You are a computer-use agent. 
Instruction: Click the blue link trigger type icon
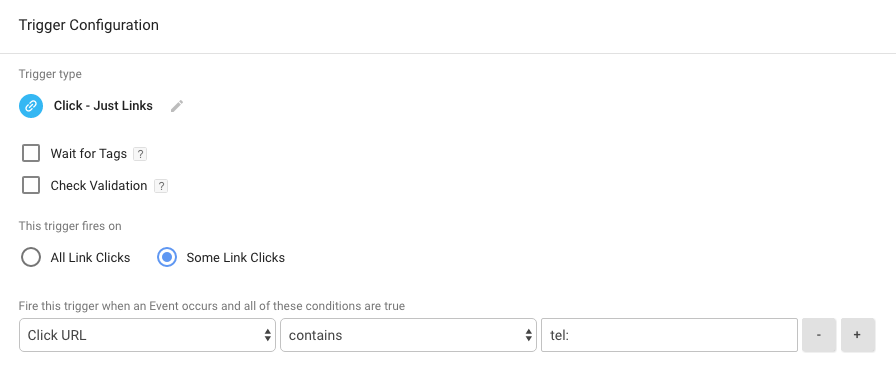click(x=31, y=106)
